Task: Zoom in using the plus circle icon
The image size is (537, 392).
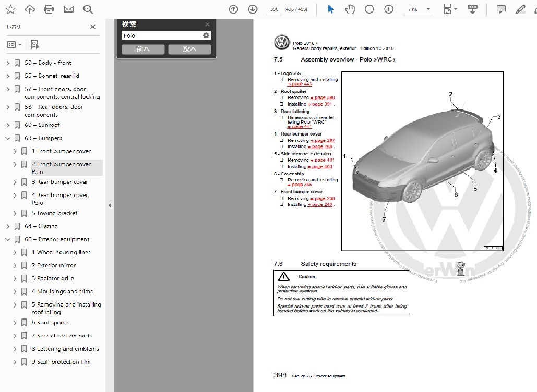Action: pyautogui.click(x=389, y=9)
